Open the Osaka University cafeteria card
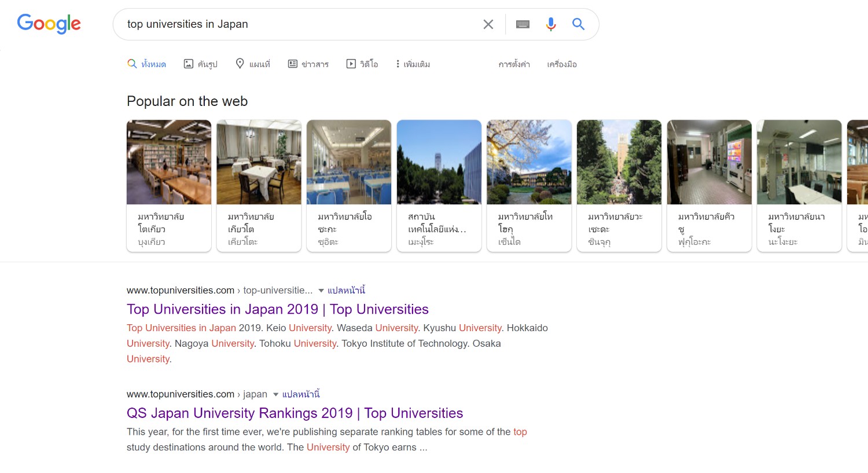 click(x=349, y=186)
